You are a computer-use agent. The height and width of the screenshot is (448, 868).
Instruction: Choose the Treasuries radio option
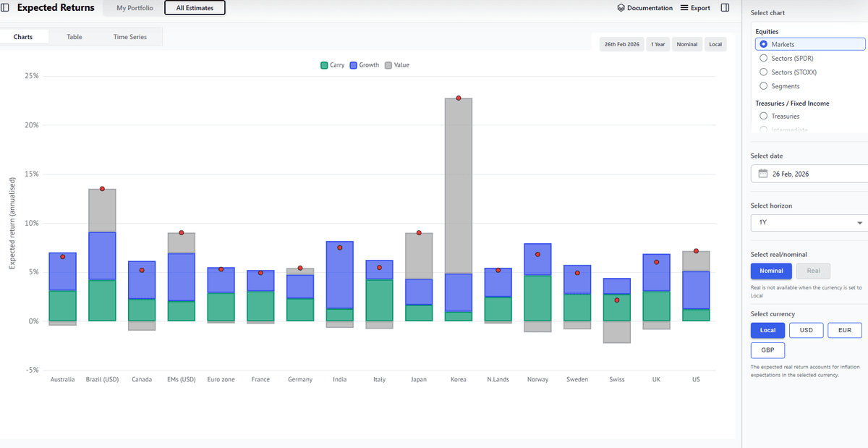click(x=763, y=116)
